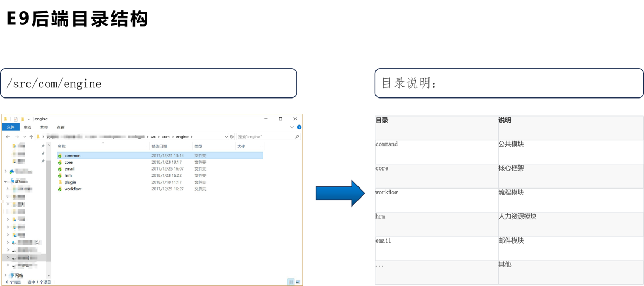This screenshot has width=644, height=286.
Task: Maximize the engine Explorer window
Action: click(x=280, y=119)
